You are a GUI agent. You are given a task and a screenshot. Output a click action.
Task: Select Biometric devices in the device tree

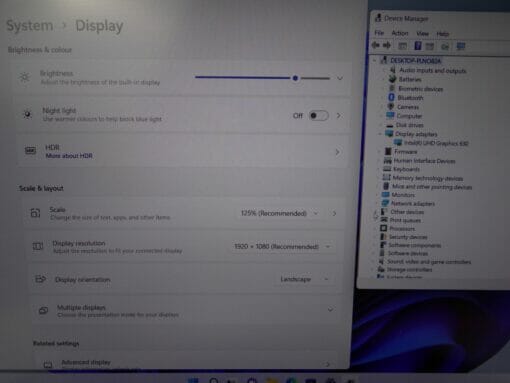pos(421,89)
